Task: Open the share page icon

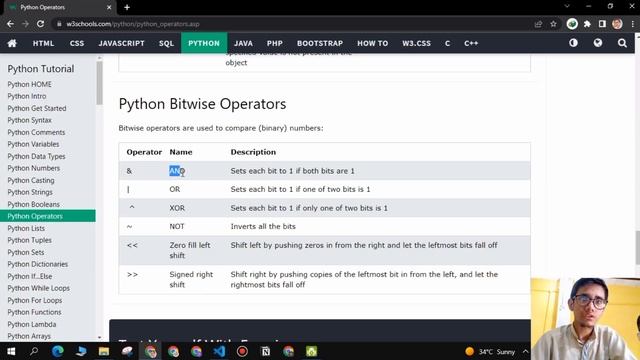Action: (538, 24)
